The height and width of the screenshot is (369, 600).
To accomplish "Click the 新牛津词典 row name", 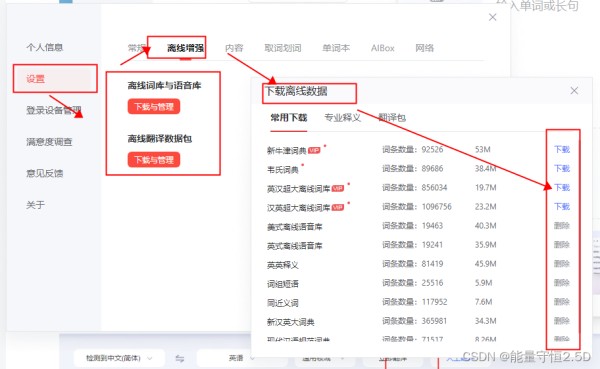I will pos(287,150).
